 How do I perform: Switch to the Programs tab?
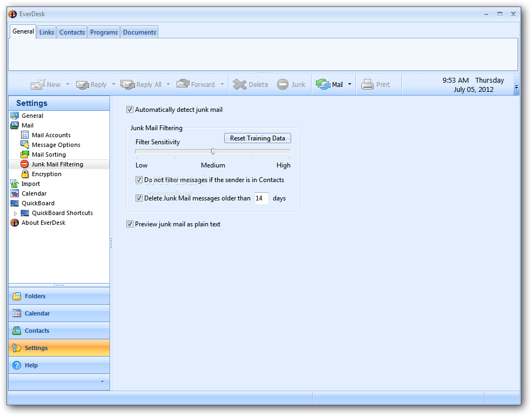point(104,32)
